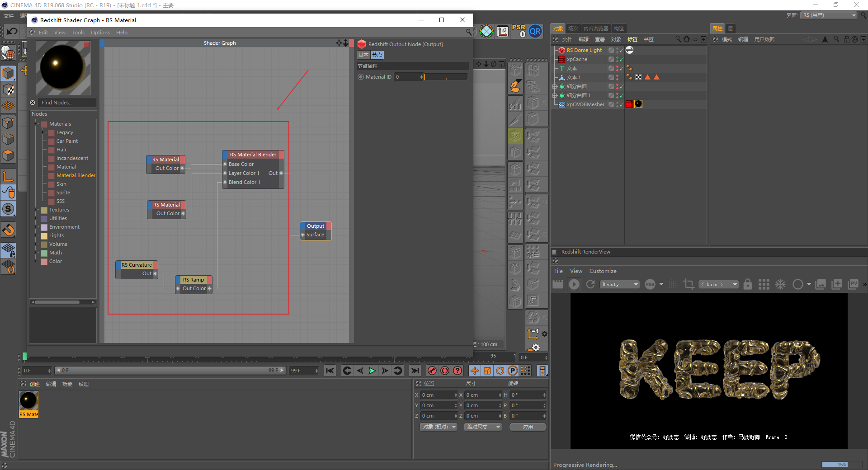Image resolution: width=868 pixels, height=470 pixels.
Task: Open the Auto zoom dropdown in RenderView
Action: click(x=718, y=284)
